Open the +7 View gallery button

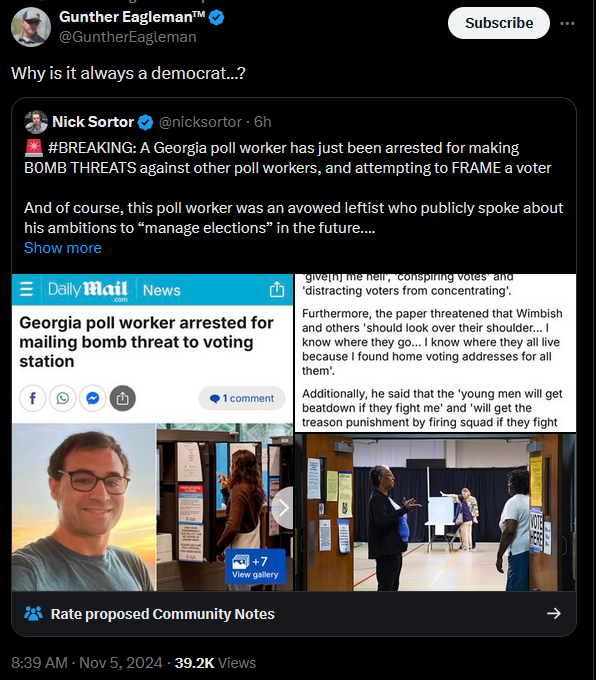click(x=256, y=566)
